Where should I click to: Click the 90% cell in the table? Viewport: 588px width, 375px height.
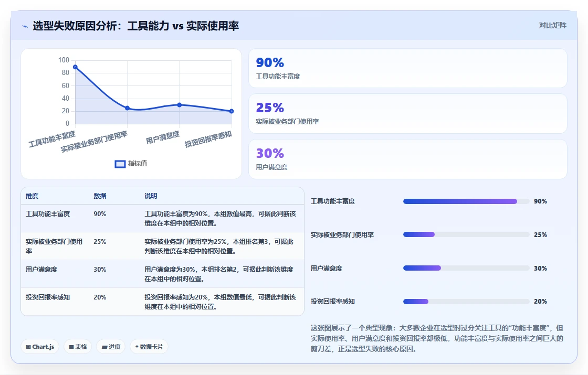pyautogui.click(x=100, y=214)
